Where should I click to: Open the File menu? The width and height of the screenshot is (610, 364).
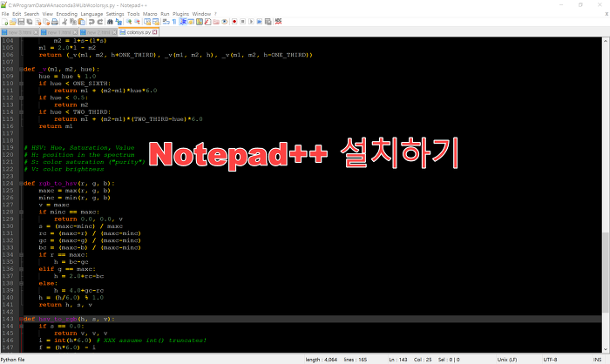pyautogui.click(x=5, y=14)
